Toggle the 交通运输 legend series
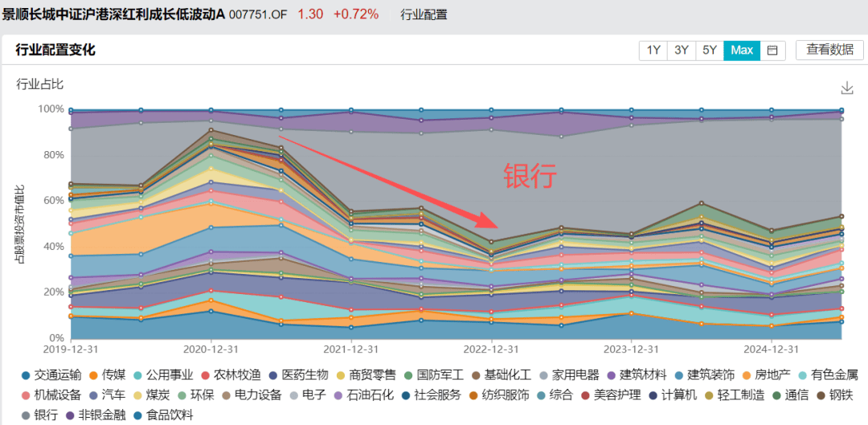 pos(47,375)
